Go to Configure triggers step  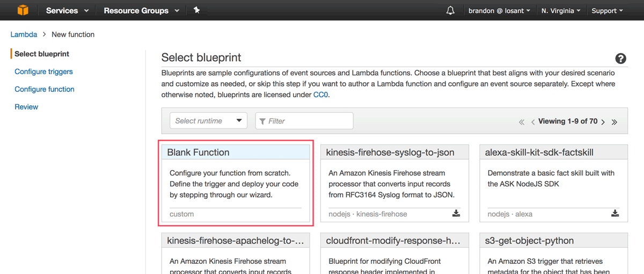[x=43, y=71]
